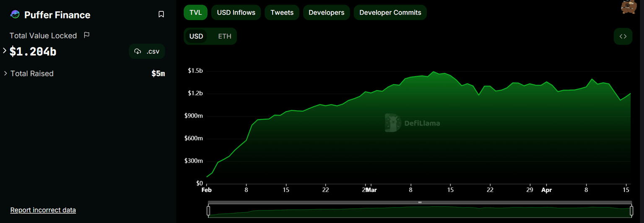Open the embed chart code button
Viewport: 644px width, 223px height.
[x=623, y=37]
